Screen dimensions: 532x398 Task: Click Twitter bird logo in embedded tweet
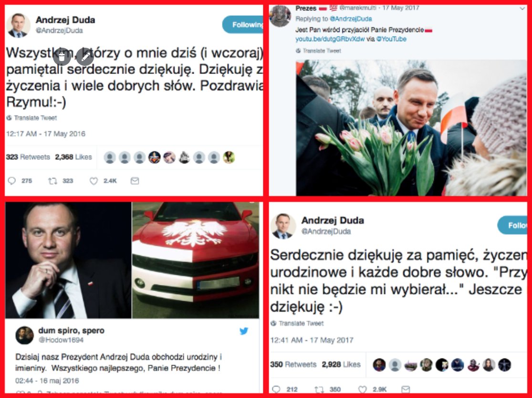click(244, 331)
